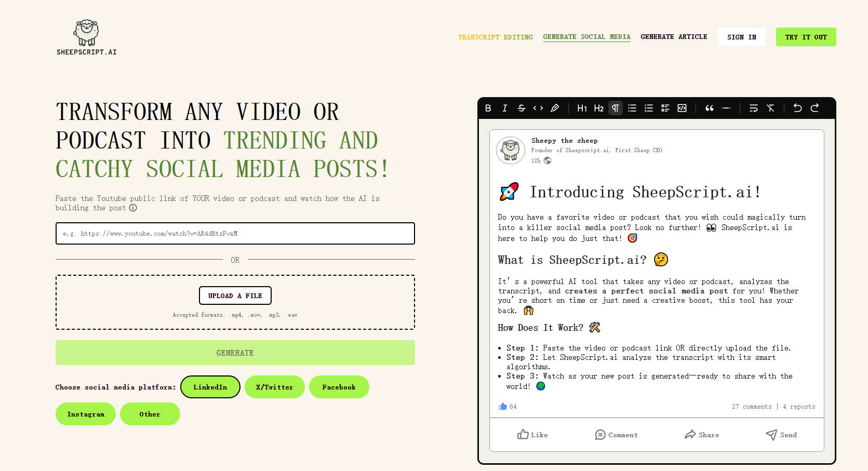This screenshot has width=868, height=471.
Task: Click the info icon beside instructions
Action: (x=133, y=208)
